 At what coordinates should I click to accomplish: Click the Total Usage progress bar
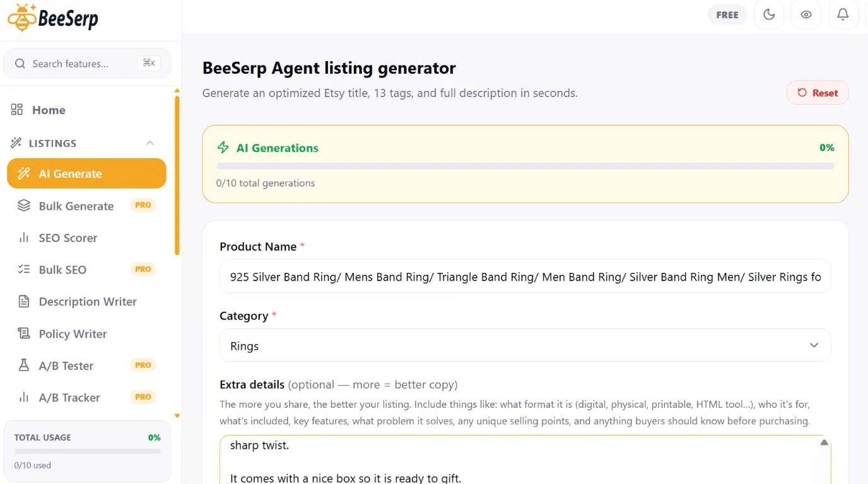pyautogui.click(x=87, y=451)
